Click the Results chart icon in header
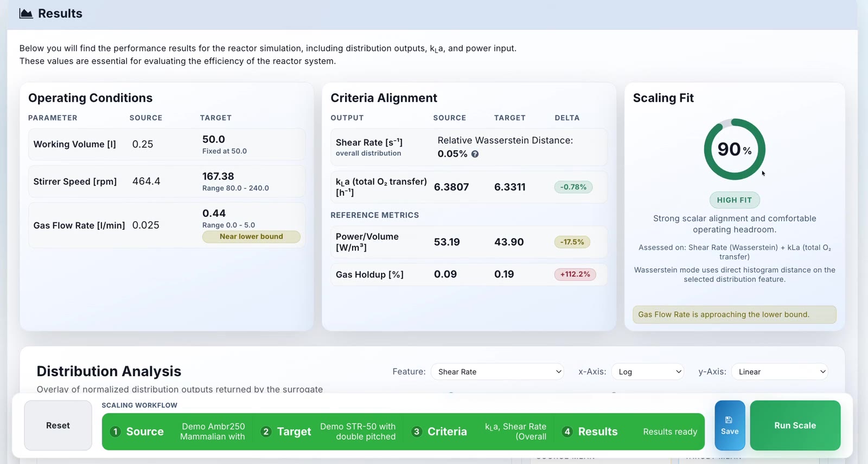This screenshot has height=464, width=868. coord(26,14)
